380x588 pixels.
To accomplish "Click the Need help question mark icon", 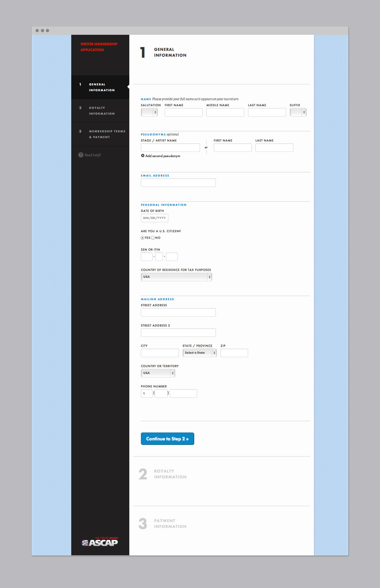I will point(81,155).
